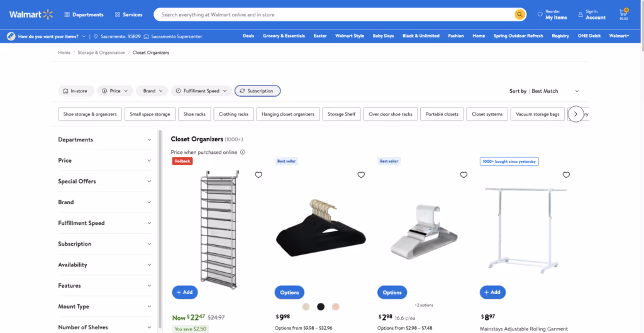Image resolution: width=644 pixels, height=333 pixels.
Task: Click the right arrow on category chips
Action: (x=575, y=114)
